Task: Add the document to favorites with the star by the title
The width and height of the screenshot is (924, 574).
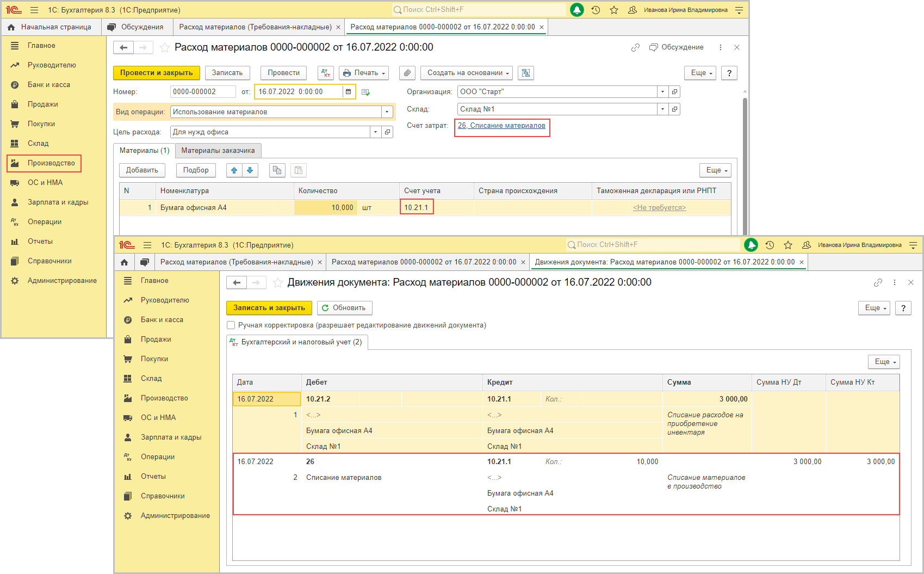Action: pos(165,48)
